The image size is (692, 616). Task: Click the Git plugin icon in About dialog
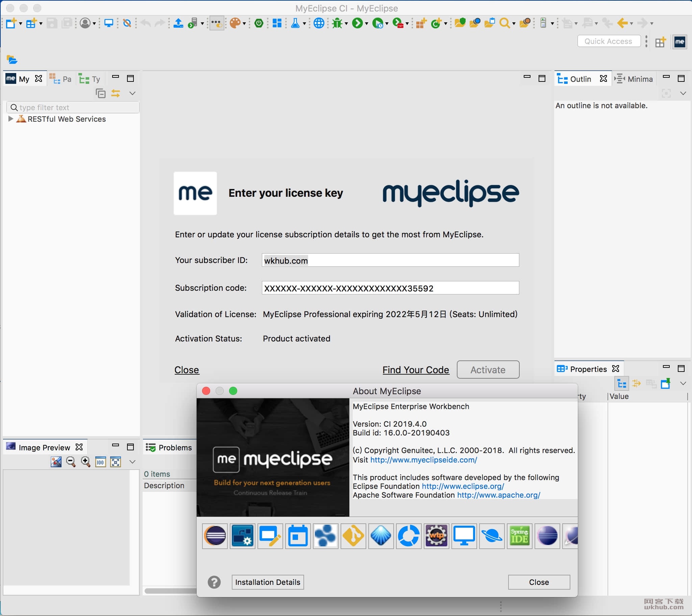click(x=353, y=536)
